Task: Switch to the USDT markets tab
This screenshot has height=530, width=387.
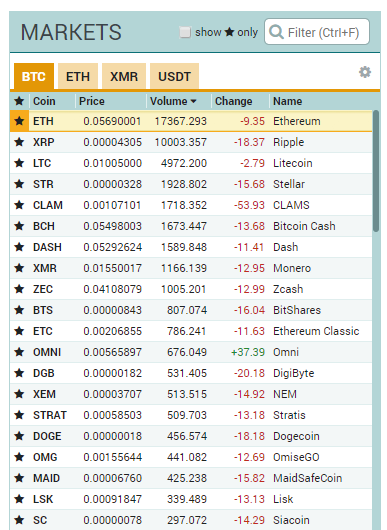Action: (x=174, y=76)
